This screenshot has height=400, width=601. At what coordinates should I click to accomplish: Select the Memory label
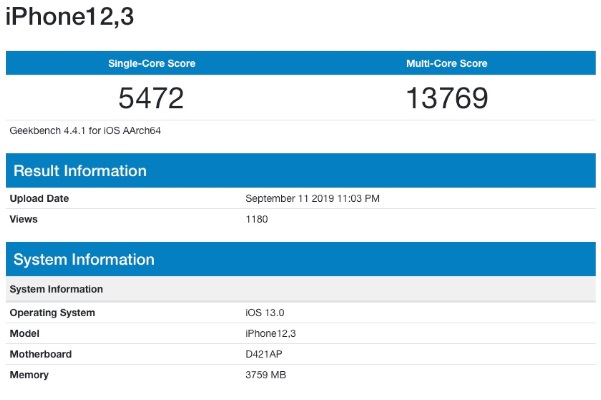coord(29,375)
